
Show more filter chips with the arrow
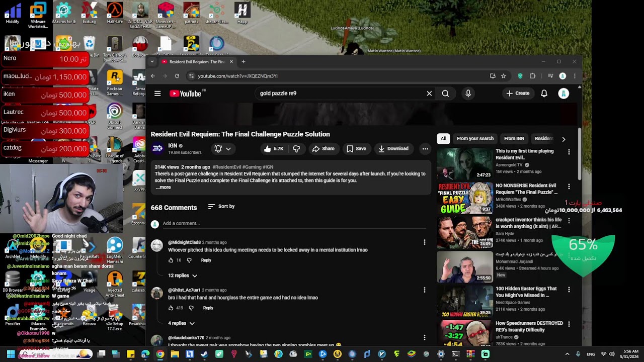[x=563, y=139]
